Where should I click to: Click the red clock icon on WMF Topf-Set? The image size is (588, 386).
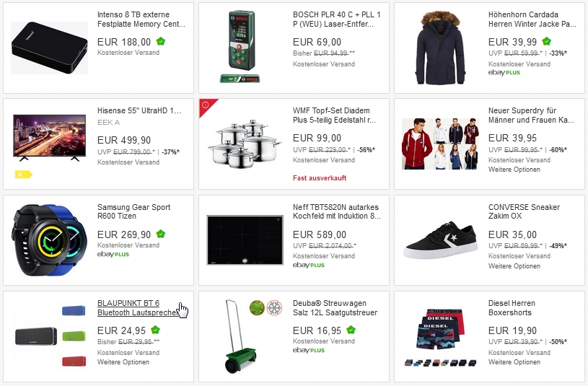206,105
